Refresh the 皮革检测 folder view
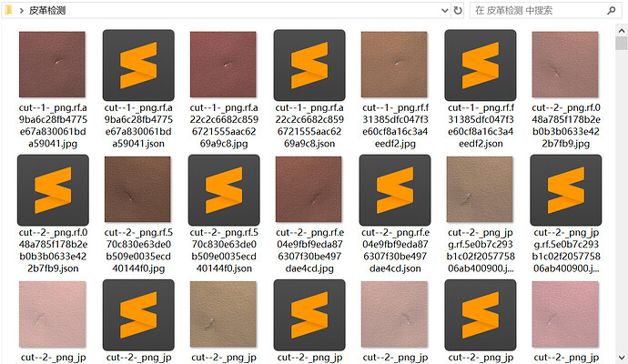The height and width of the screenshot is (364, 628). click(458, 10)
